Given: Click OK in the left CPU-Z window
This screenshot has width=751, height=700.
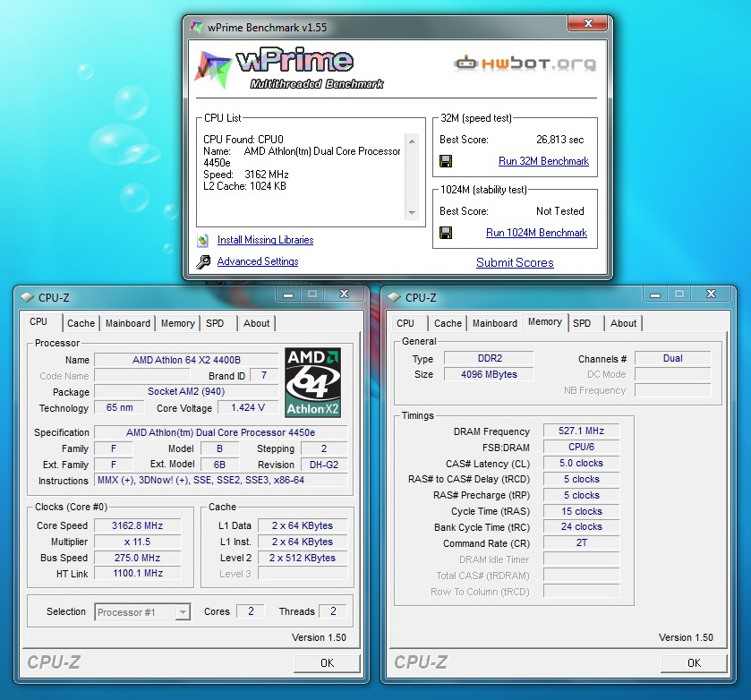Looking at the screenshot, I should coord(327,663).
